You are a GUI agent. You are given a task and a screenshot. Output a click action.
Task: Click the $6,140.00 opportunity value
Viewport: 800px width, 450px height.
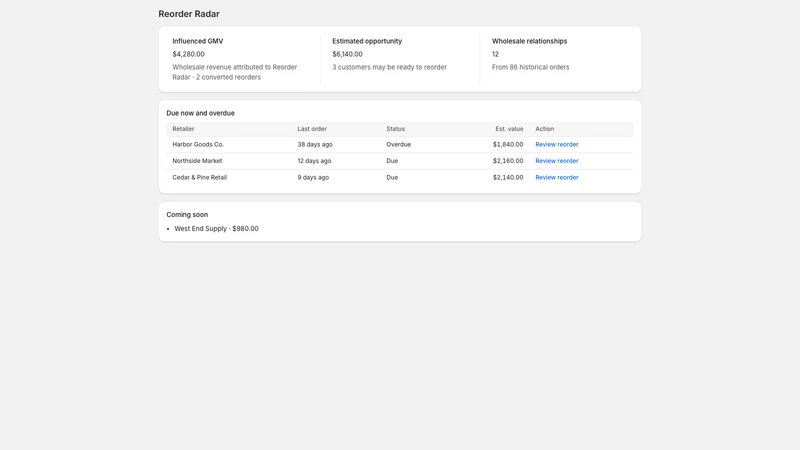347,54
